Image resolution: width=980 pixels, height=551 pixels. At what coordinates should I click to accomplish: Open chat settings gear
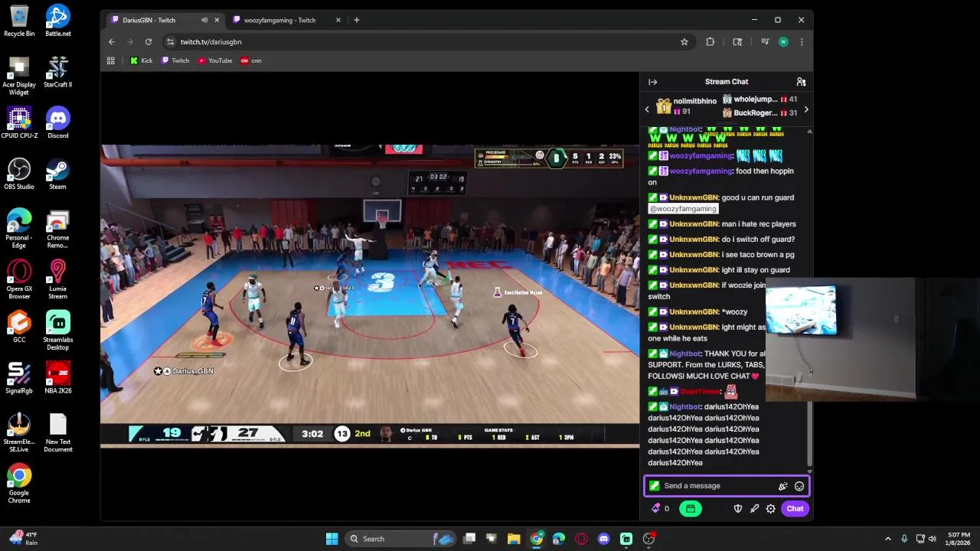[x=770, y=509]
